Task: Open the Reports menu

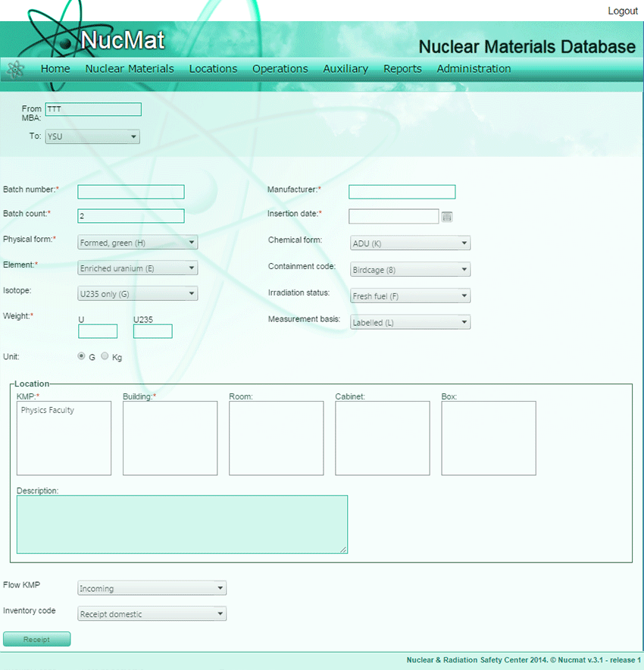Action: pyautogui.click(x=402, y=69)
